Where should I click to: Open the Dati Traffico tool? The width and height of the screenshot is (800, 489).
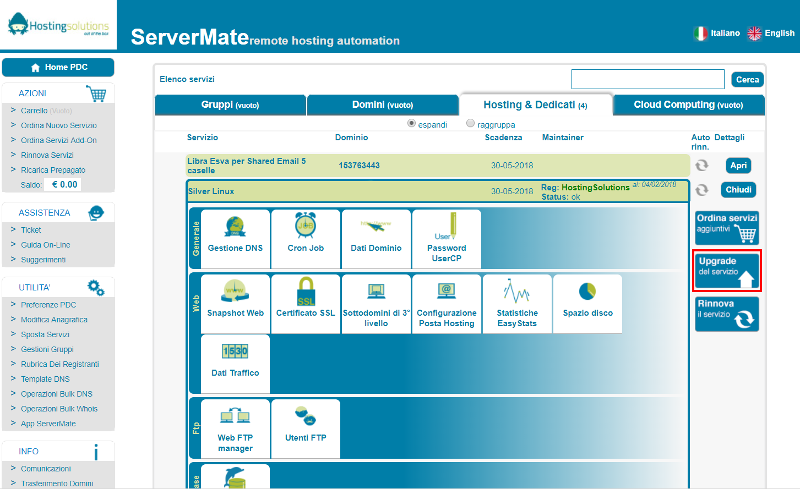[x=235, y=363]
